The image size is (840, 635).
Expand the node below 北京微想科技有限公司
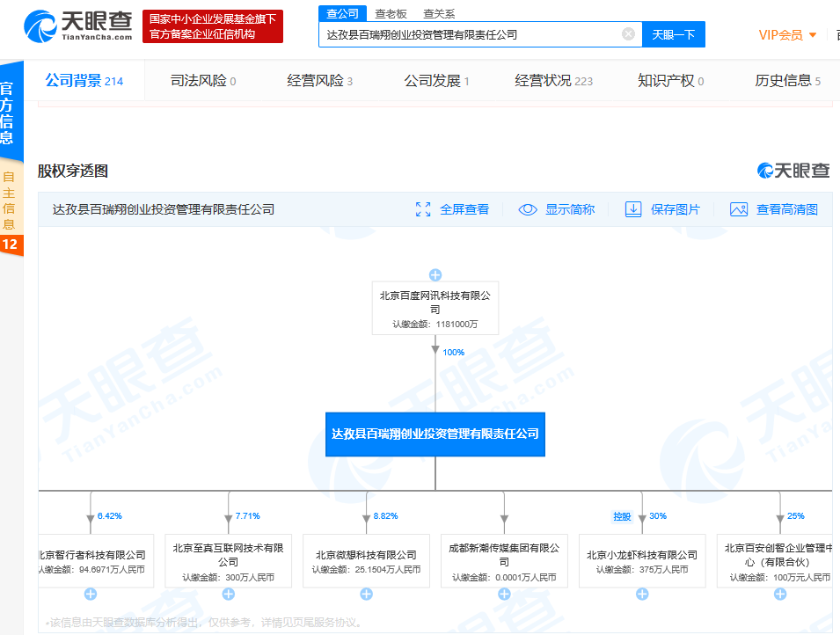pyautogui.click(x=366, y=595)
